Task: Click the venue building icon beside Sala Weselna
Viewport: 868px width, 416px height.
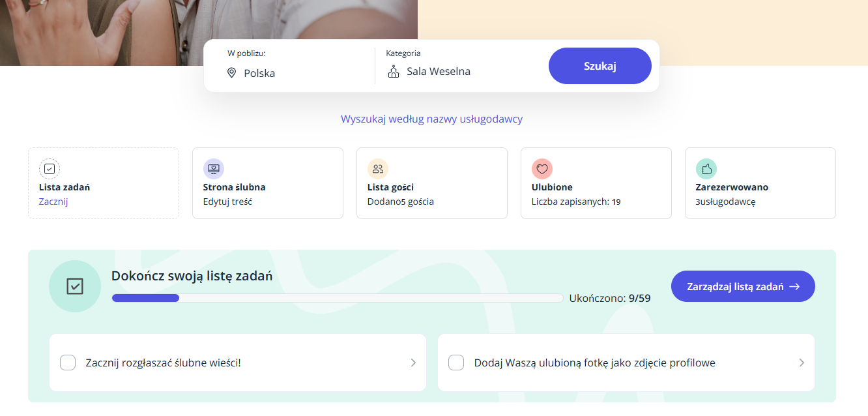Action: coord(394,72)
